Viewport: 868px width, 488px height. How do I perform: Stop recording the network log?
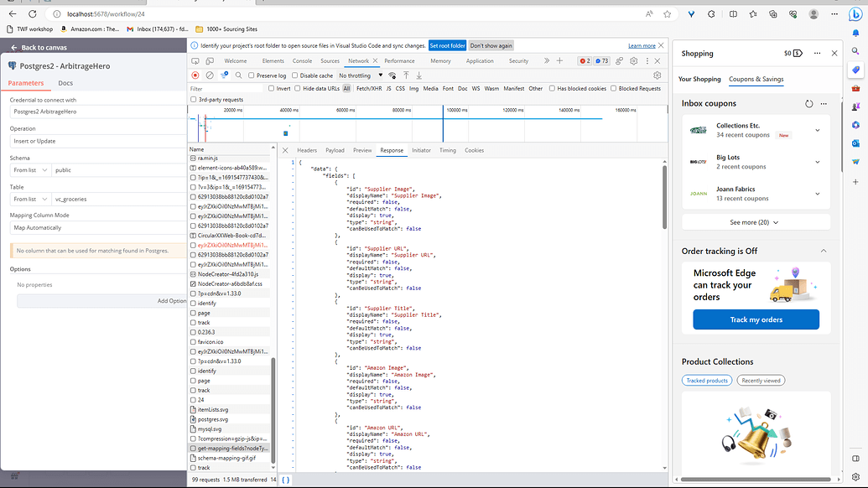[195, 75]
